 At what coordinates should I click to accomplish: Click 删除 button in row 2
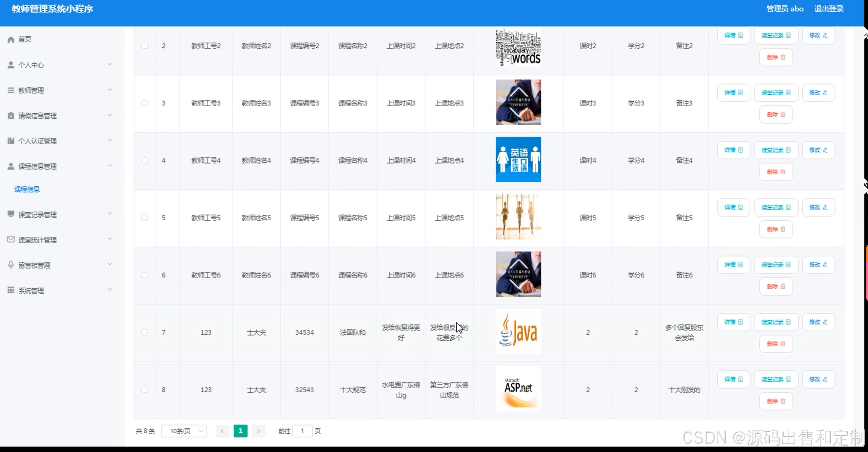[776, 57]
